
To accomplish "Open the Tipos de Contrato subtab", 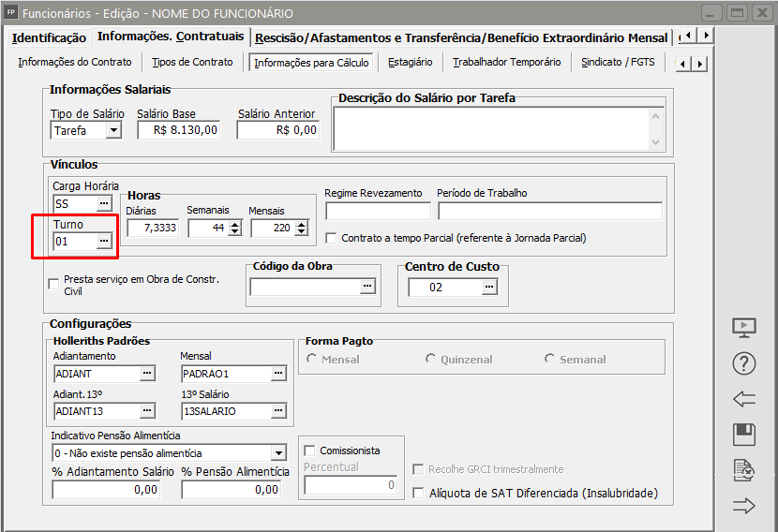I will (x=192, y=63).
